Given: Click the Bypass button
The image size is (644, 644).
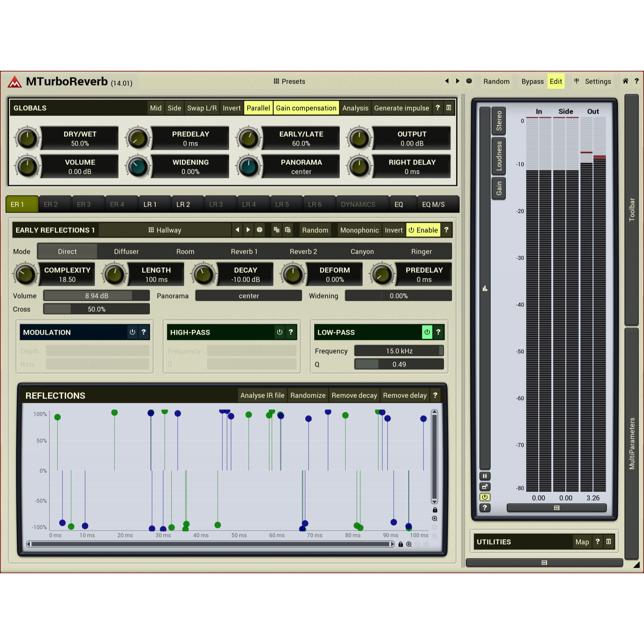Looking at the screenshot, I should tap(532, 81).
